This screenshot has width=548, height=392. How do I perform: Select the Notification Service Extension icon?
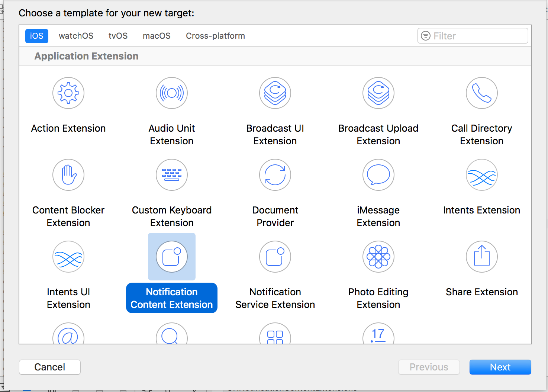pyautogui.click(x=275, y=257)
